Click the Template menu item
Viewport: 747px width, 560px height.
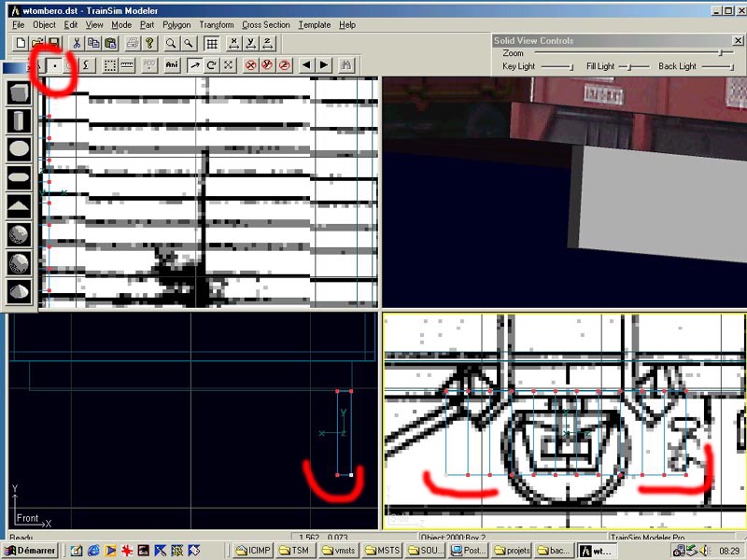(x=315, y=25)
